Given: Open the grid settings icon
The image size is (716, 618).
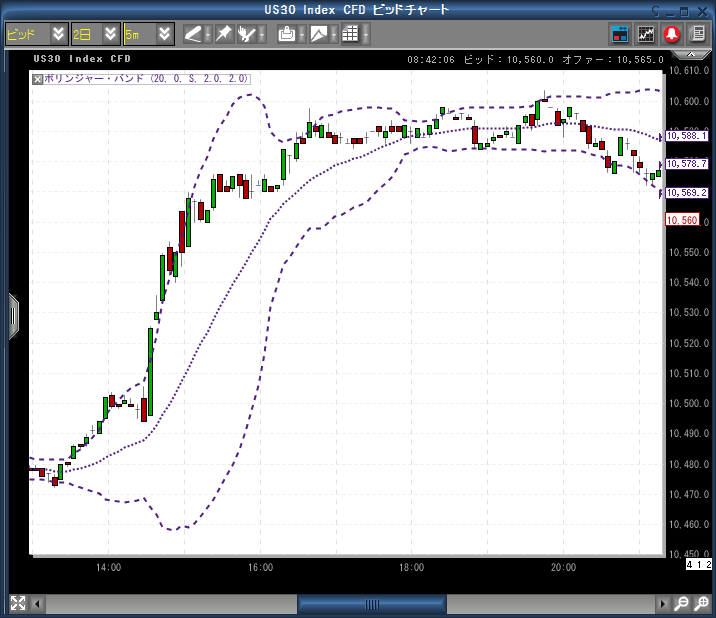Looking at the screenshot, I should pyautogui.click(x=350, y=33).
